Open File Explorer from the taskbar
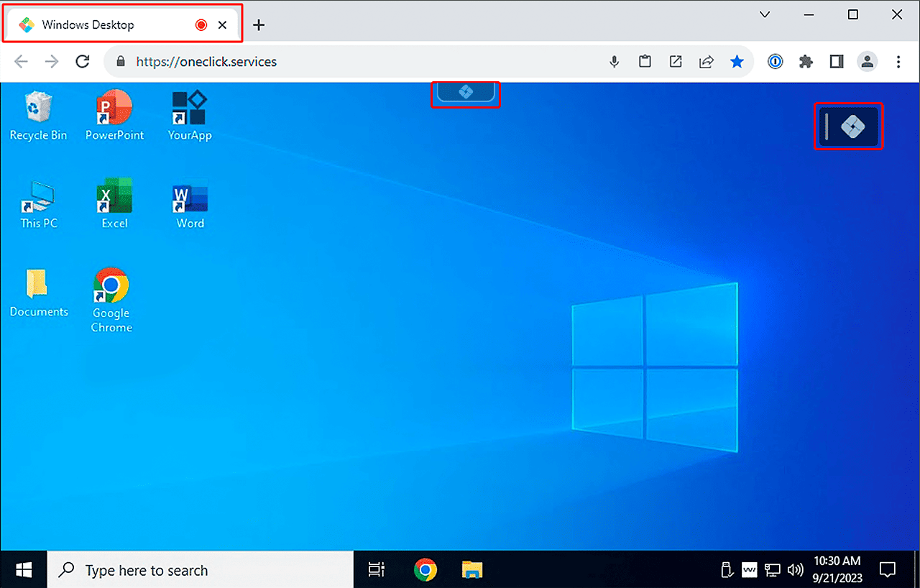The width and height of the screenshot is (920, 588). pyautogui.click(x=471, y=570)
